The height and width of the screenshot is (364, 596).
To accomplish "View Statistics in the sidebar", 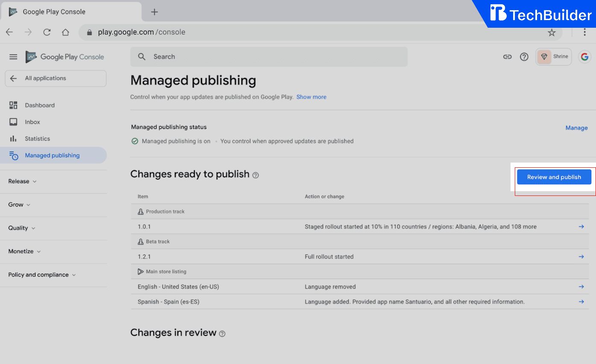I will click(38, 138).
